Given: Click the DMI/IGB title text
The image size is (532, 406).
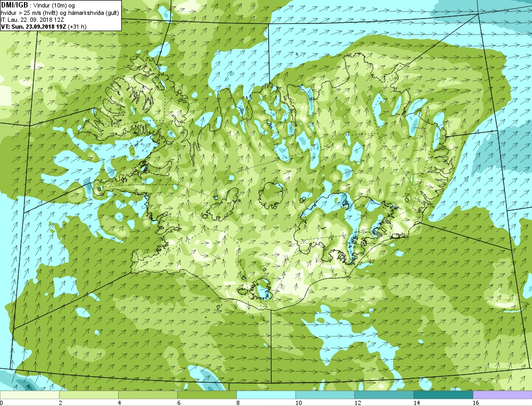Looking at the screenshot, I should [14, 5].
